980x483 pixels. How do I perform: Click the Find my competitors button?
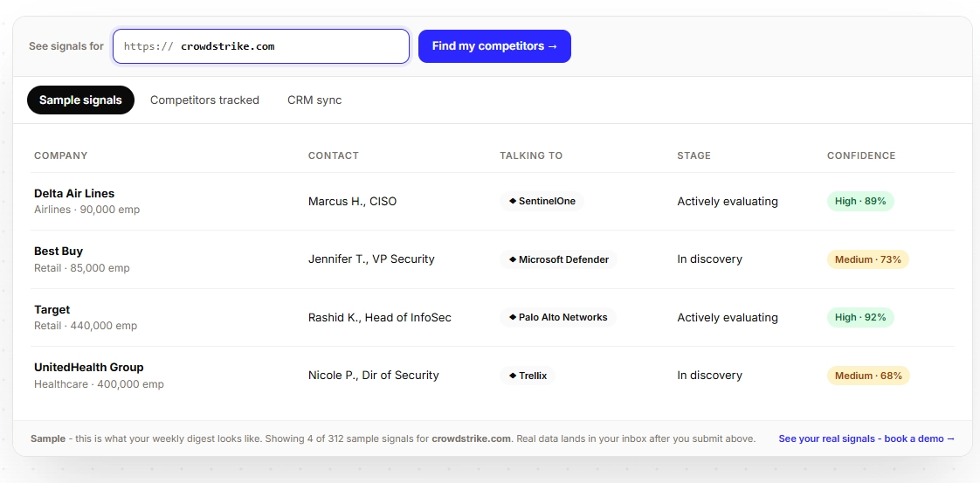494,46
